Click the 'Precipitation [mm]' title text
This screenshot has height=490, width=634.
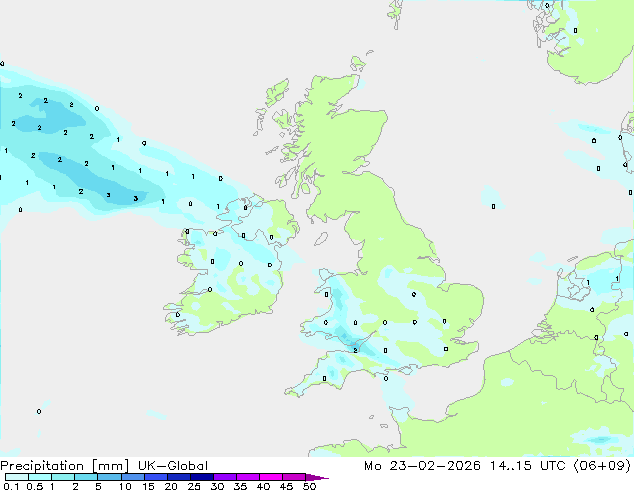pyautogui.click(x=64, y=466)
